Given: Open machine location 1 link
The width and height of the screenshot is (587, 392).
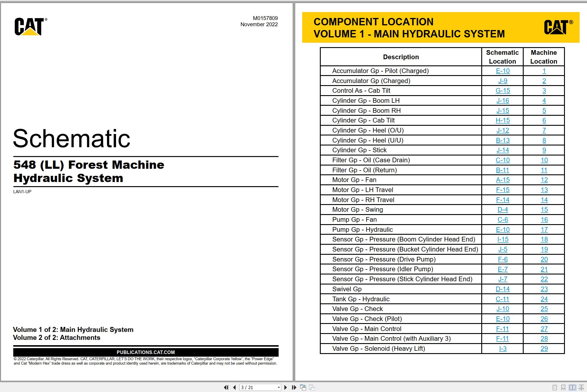Looking at the screenshot, I should coord(544,71).
